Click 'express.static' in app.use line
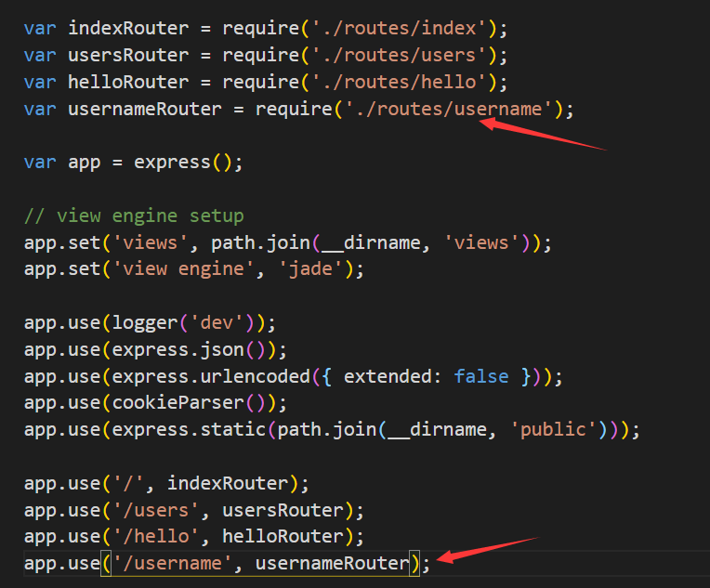This screenshot has width=710, height=588. (189, 429)
